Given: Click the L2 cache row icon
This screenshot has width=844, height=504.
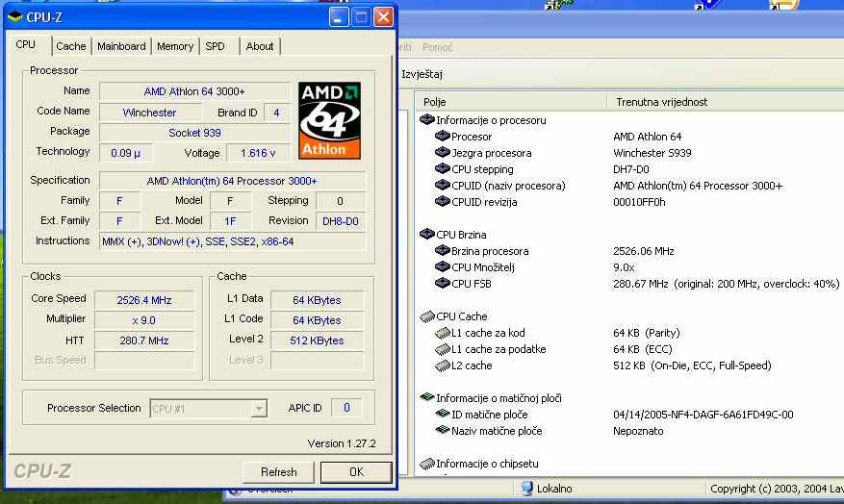Looking at the screenshot, I should click(x=442, y=365).
